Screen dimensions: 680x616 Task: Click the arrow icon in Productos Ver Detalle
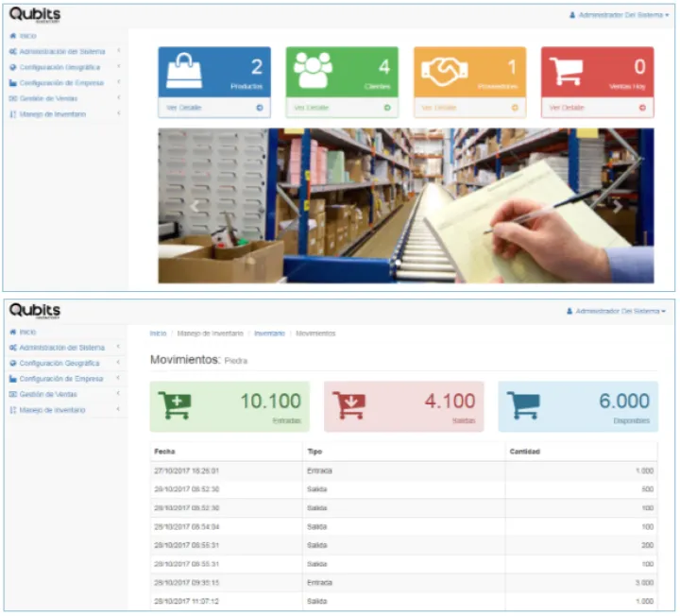click(260, 108)
